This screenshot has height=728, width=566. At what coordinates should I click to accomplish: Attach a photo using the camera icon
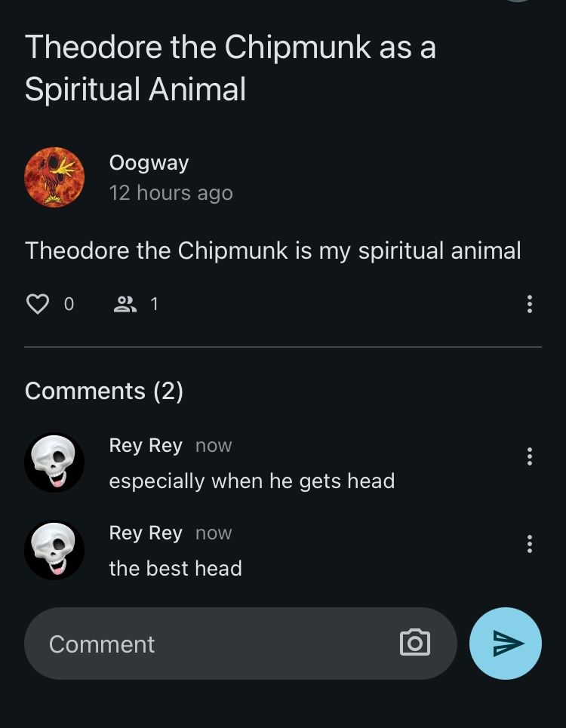[414, 643]
